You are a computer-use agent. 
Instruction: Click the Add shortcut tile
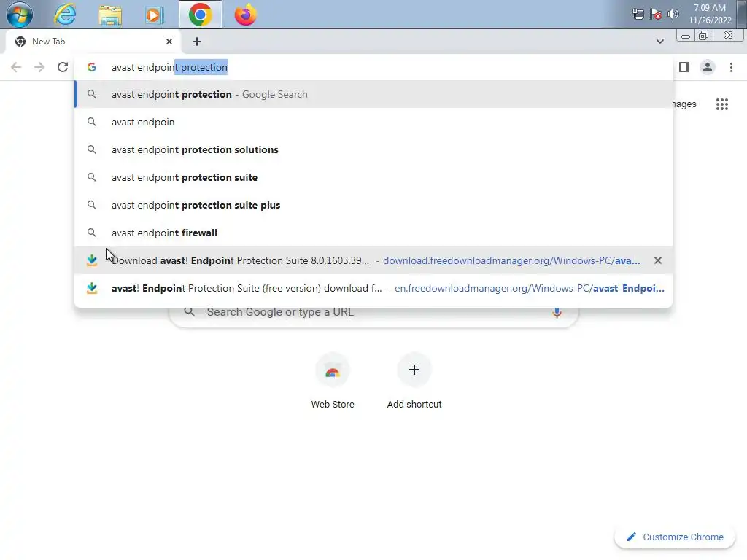click(414, 381)
